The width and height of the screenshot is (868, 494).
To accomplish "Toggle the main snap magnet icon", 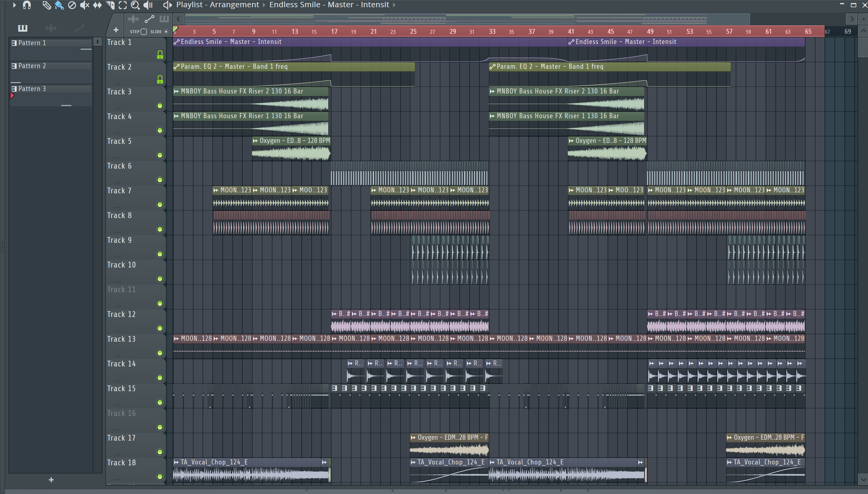I will click(x=27, y=5).
